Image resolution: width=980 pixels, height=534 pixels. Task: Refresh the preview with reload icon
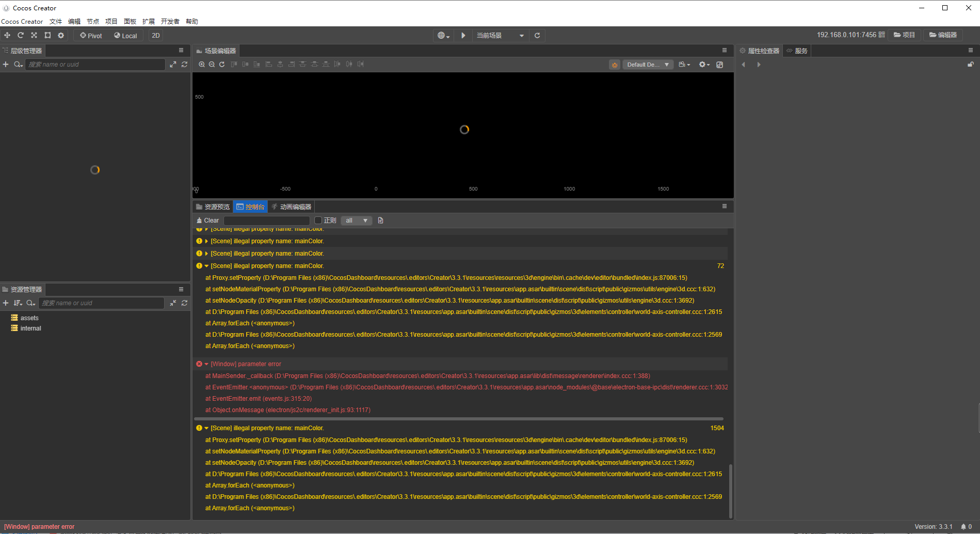coord(537,36)
